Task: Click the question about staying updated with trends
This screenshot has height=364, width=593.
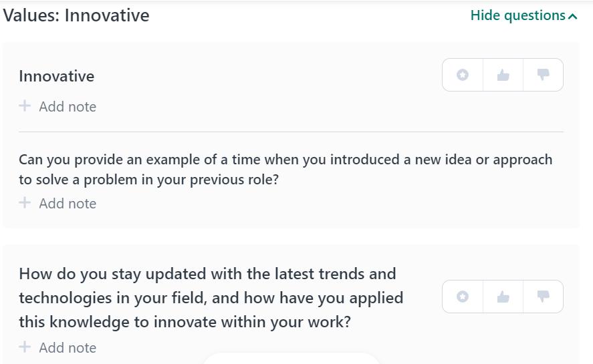Action: click(211, 298)
